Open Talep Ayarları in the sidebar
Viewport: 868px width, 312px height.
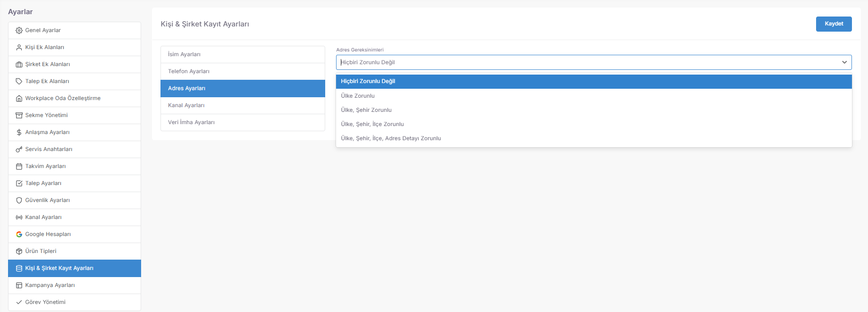(x=75, y=183)
